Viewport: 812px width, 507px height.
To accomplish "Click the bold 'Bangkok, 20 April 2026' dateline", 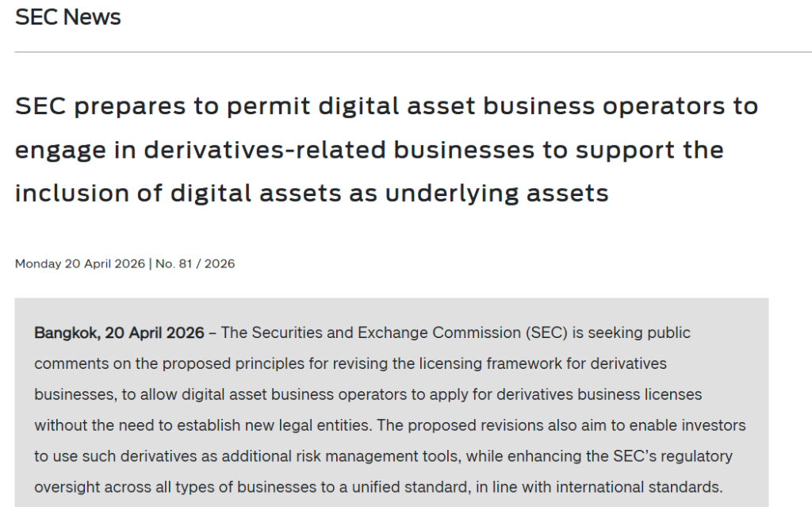I will pyautogui.click(x=119, y=332).
